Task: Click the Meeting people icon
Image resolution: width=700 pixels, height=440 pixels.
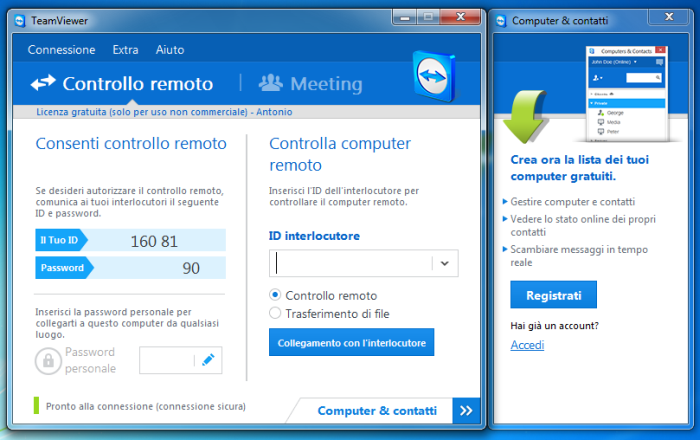Action: pos(271,83)
